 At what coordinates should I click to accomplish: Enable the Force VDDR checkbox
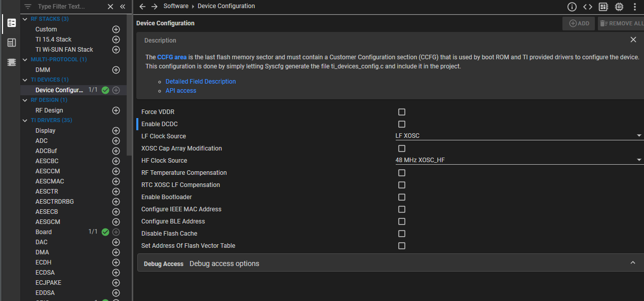pyautogui.click(x=402, y=112)
